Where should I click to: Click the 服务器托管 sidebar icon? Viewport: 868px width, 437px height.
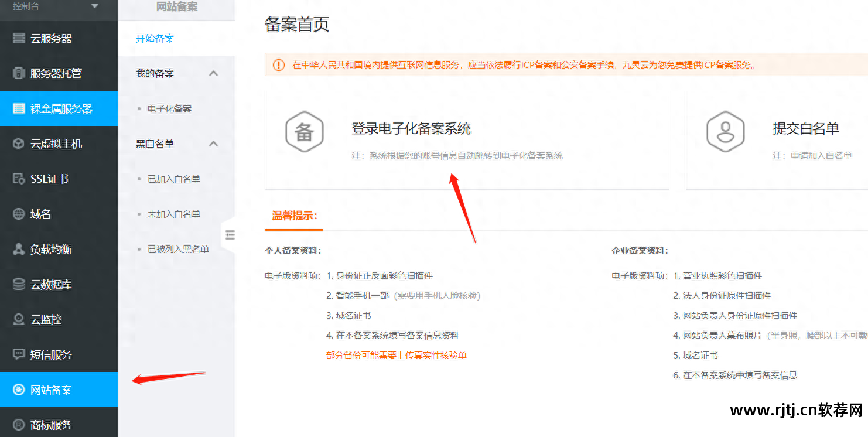point(19,74)
